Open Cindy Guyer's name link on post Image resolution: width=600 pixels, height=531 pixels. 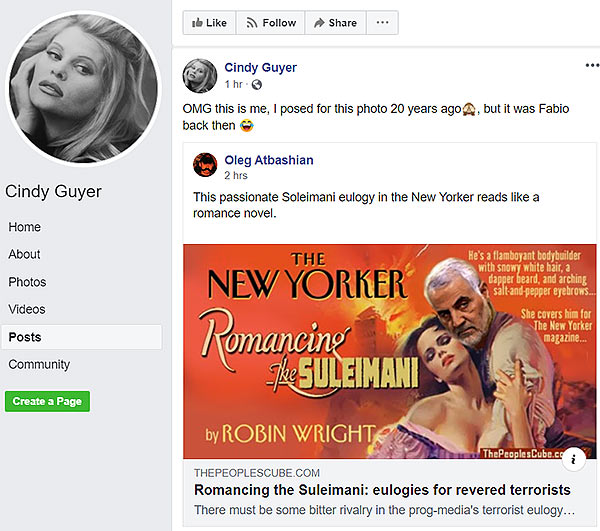[x=260, y=68]
